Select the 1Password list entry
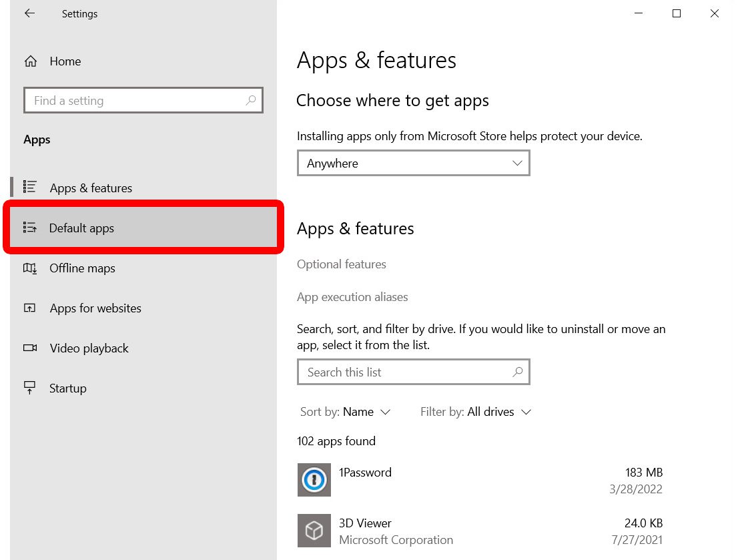Viewport: 744px width, 560px height. tap(365, 473)
